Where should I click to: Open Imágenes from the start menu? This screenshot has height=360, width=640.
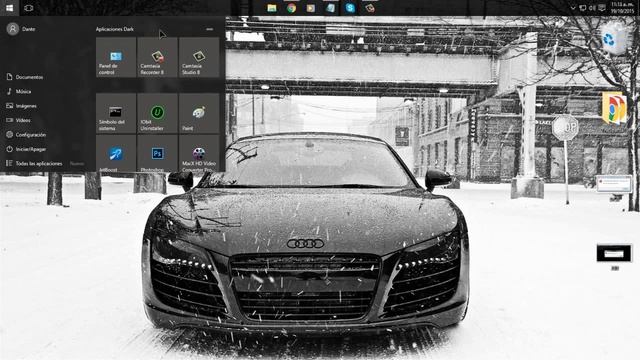(x=22, y=106)
